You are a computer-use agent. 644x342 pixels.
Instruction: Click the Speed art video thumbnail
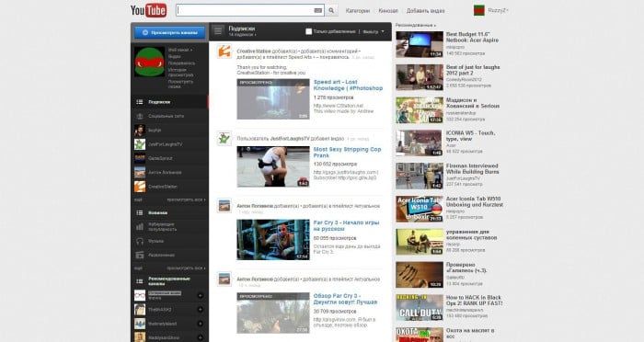273,99
